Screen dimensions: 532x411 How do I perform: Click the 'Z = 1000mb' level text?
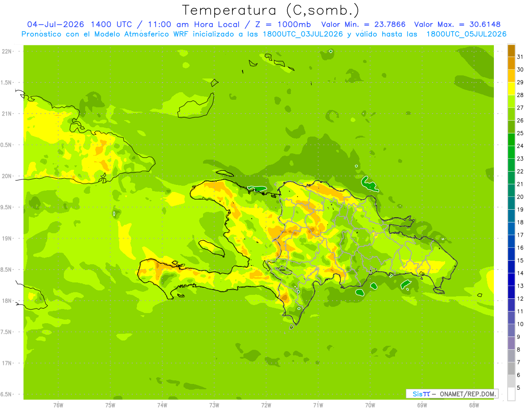tap(283, 24)
